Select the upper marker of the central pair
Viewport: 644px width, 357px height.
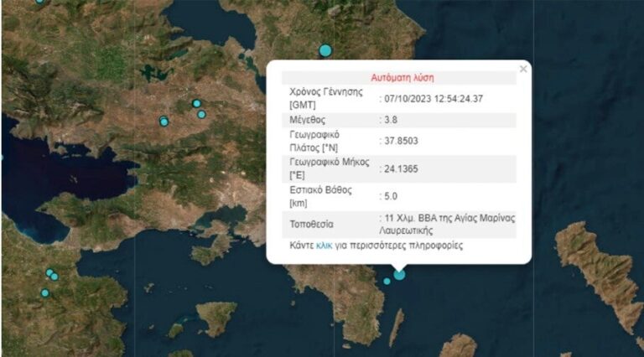196,104
